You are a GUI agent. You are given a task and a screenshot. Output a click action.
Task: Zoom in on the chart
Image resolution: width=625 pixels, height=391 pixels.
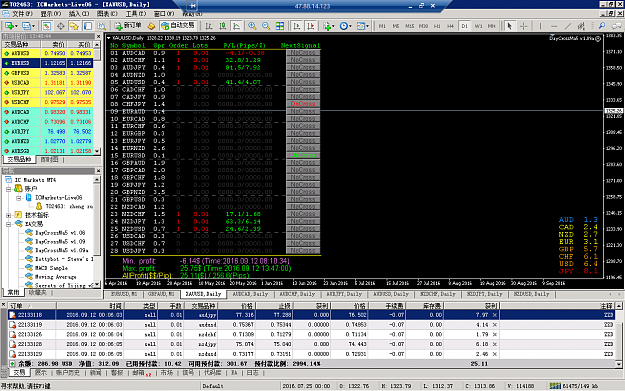tap(252, 26)
